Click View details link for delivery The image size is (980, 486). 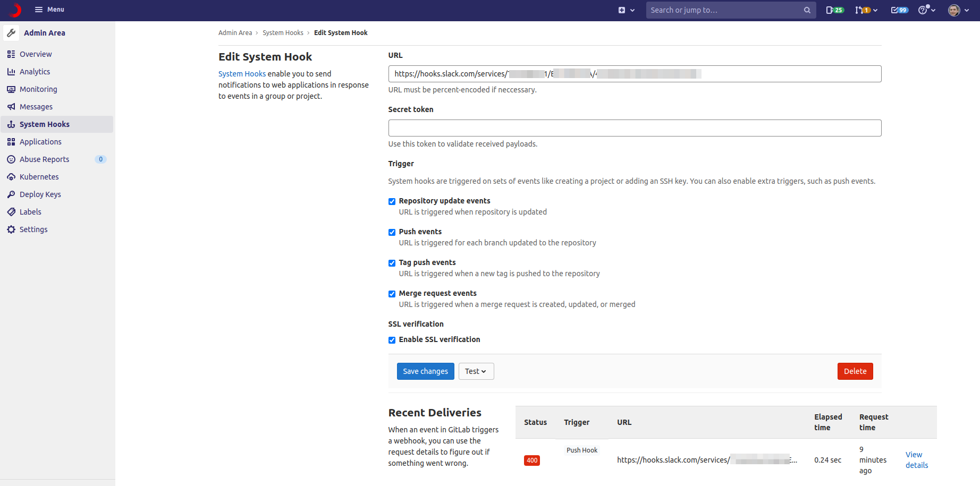(x=917, y=460)
